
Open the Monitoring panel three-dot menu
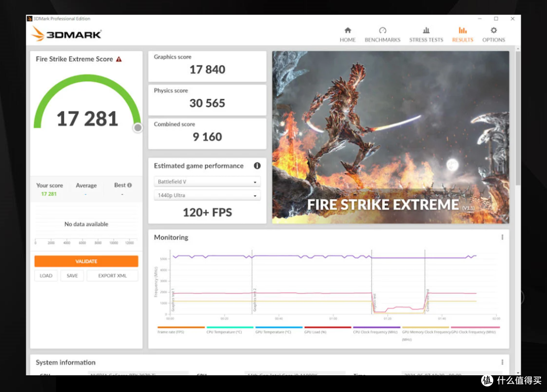502,237
